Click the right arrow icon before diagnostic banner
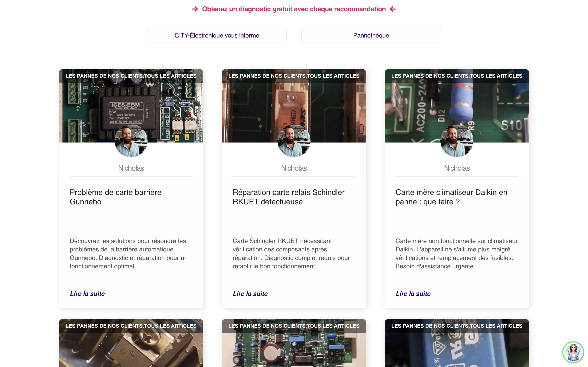Image resolution: width=588 pixels, height=367 pixels. point(195,9)
